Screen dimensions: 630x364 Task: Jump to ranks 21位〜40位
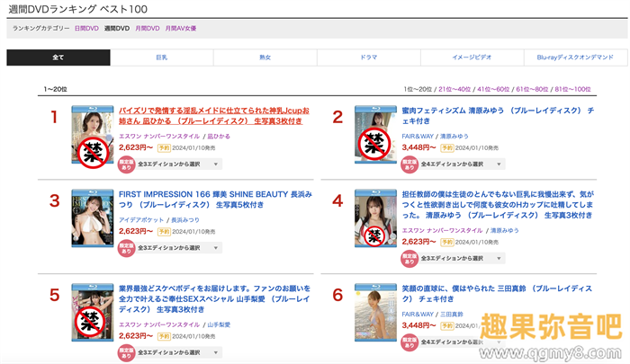(x=454, y=90)
